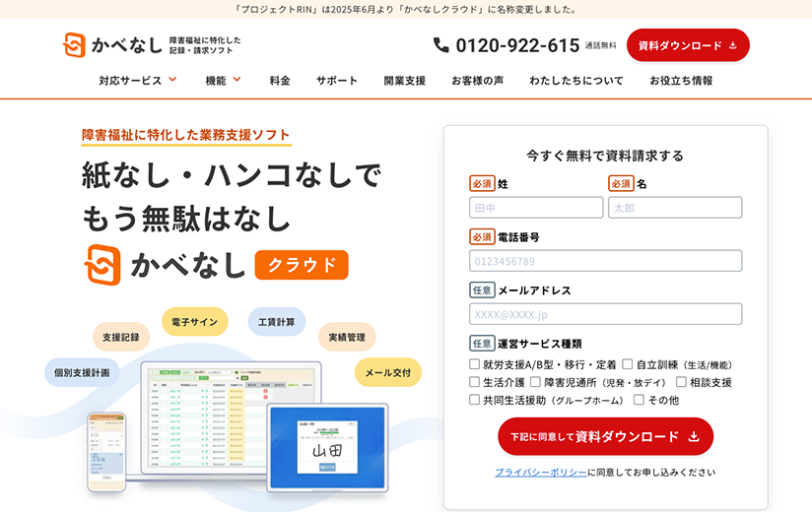Click the large かべなし logo icon in hero
This screenshot has height=512, width=812.
click(x=102, y=265)
